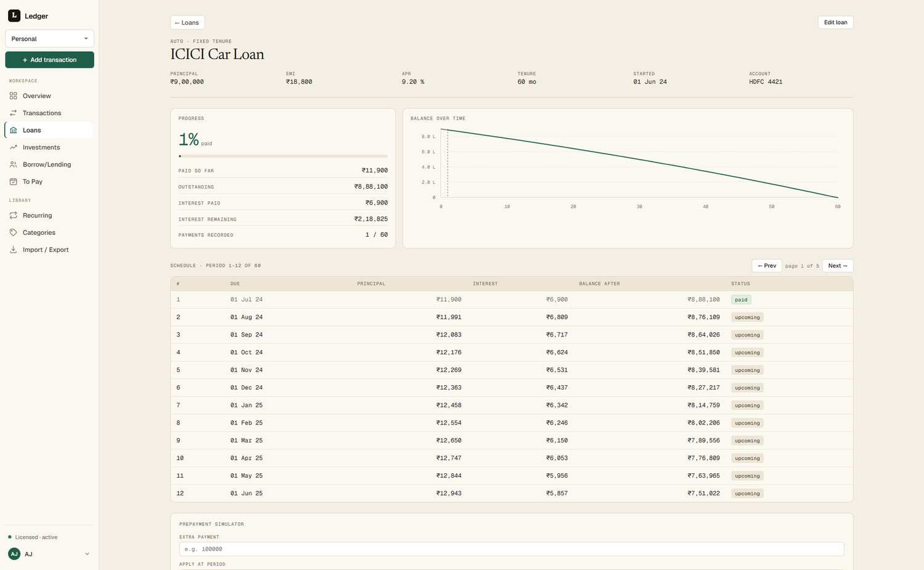The height and width of the screenshot is (570, 924).
Task: Click the Recurring loop icon
Action: tap(14, 216)
